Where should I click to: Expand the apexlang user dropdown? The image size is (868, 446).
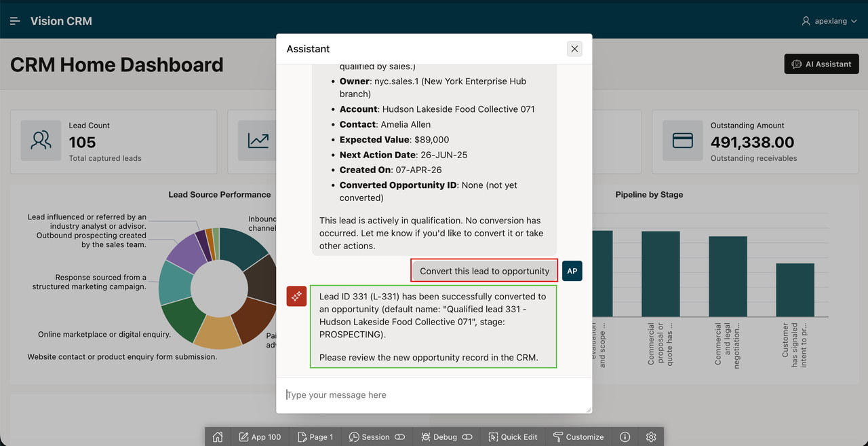click(x=829, y=21)
